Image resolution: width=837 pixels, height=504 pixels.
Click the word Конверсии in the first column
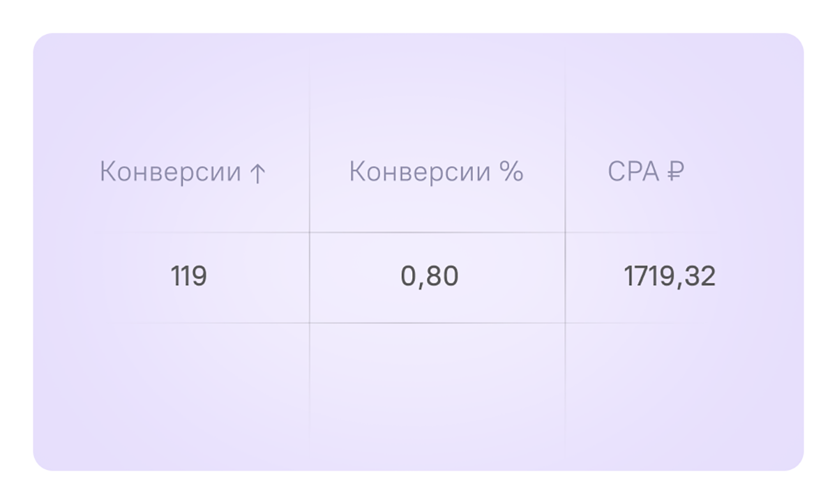click(x=171, y=171)
